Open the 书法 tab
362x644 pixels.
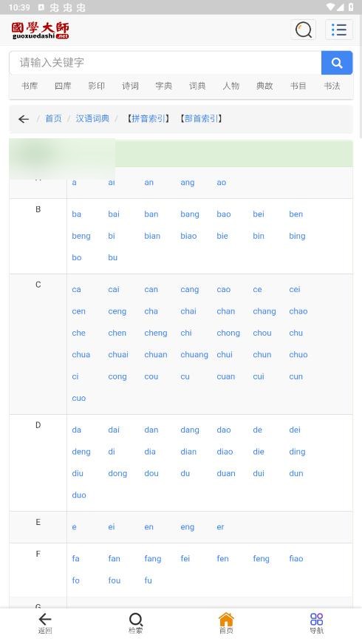(332, 86)
